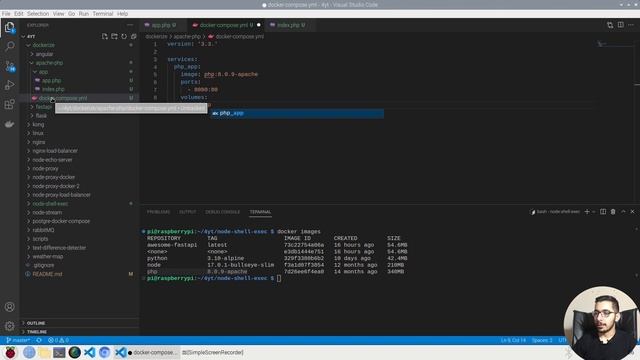The image size is (640, 360).
Task: Add a new terminal with plus icon
Action: pos(587,212)
